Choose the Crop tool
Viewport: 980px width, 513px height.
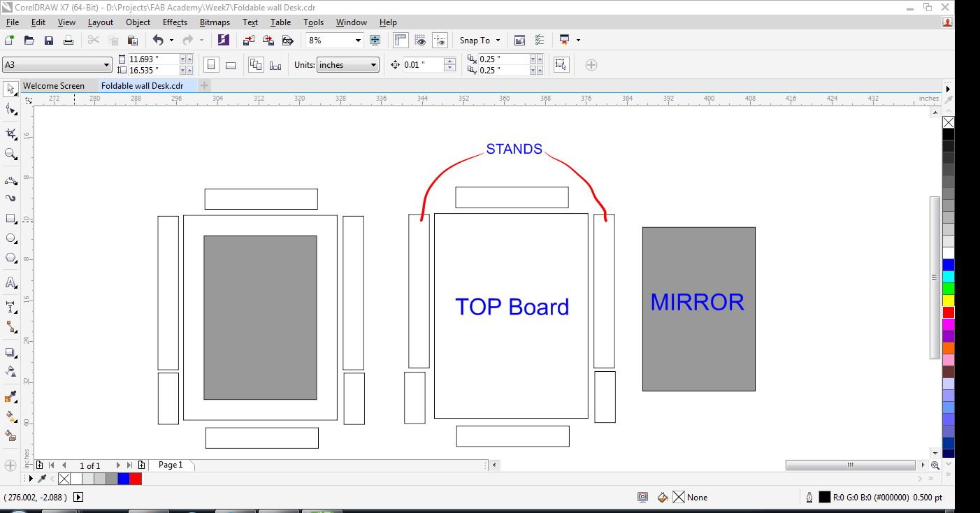[x=10, y=133]
